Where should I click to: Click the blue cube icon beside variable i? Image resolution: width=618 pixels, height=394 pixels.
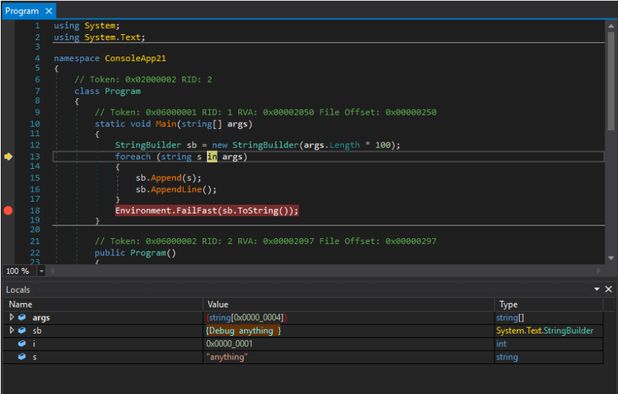pos(22,344)
